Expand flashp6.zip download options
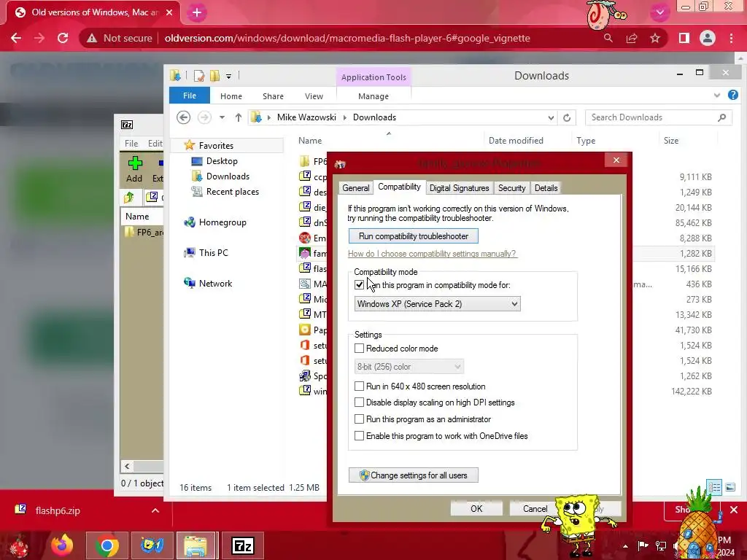The height and width of the screenshot is (560, 747). pos(155,510)
